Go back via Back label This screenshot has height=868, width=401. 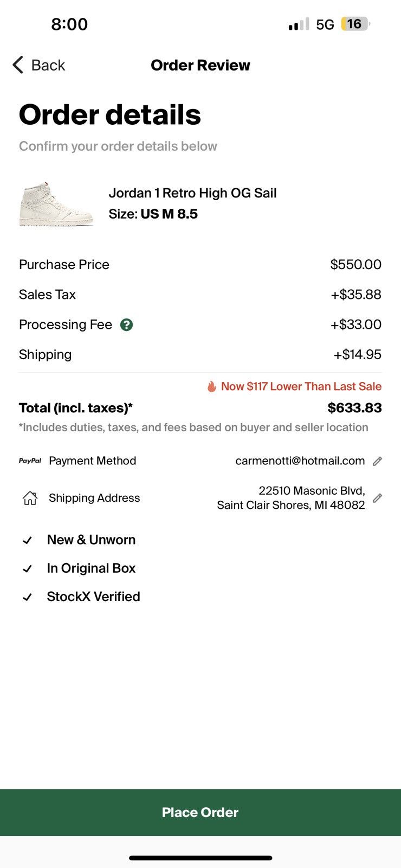[48, 65]
